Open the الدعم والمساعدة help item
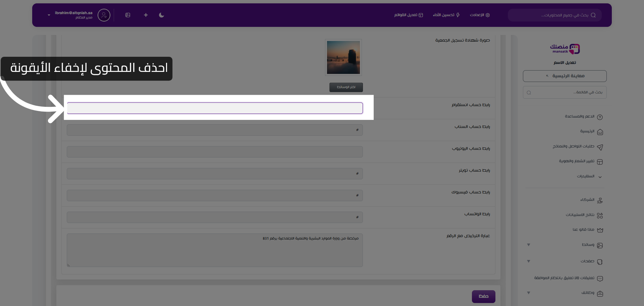This screenshot has height=306, width=644. 600,117
